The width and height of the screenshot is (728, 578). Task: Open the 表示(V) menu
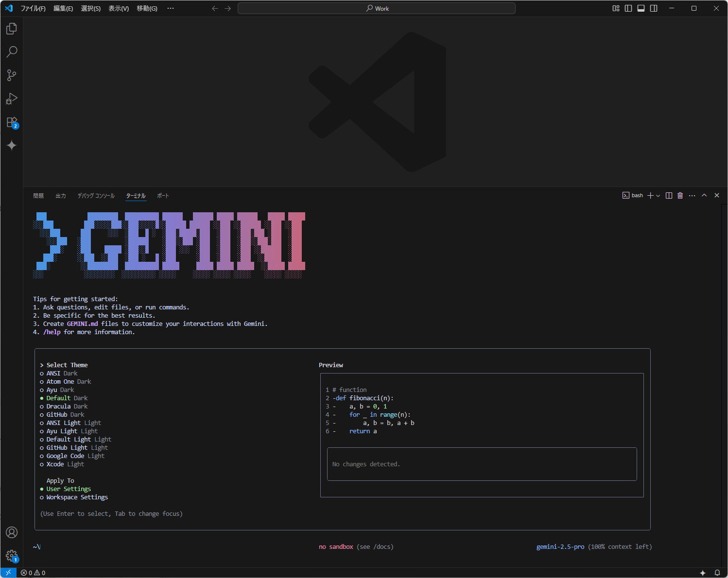point(119,8)
